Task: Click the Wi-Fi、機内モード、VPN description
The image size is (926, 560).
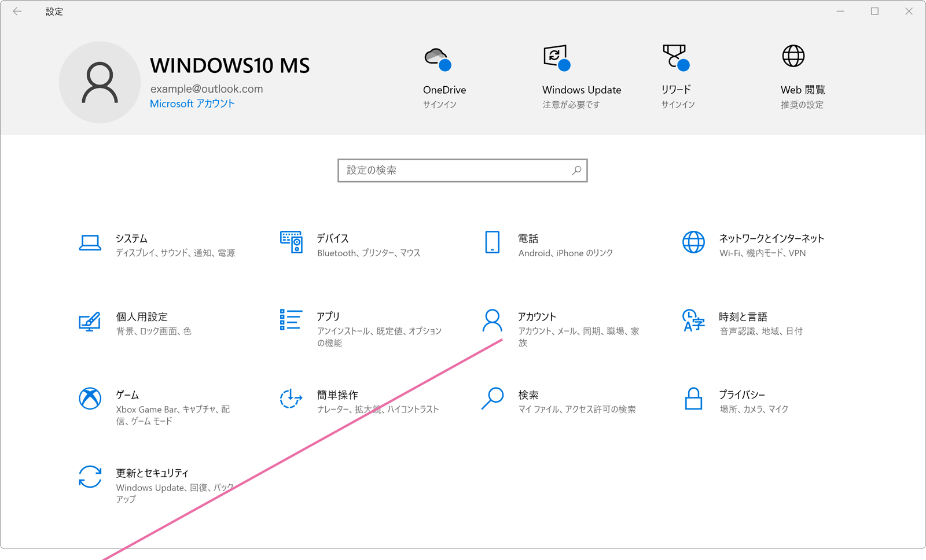Action: pos(763,253)
